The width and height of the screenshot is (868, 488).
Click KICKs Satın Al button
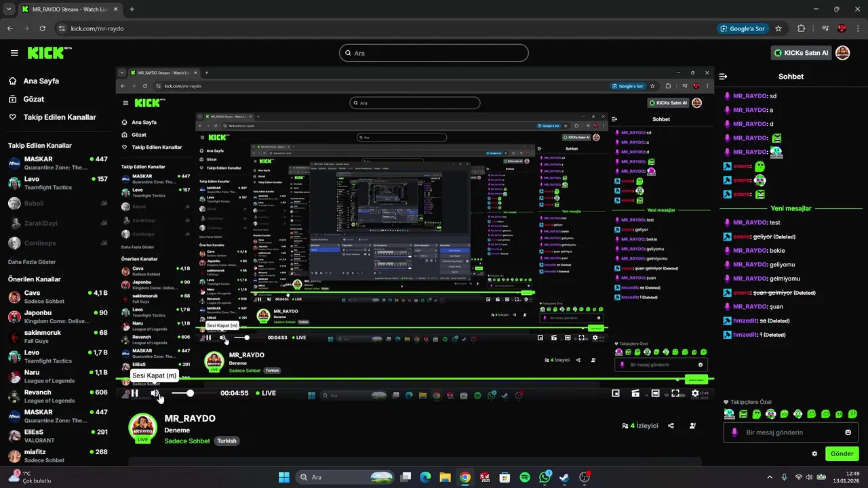coord(801,53)
